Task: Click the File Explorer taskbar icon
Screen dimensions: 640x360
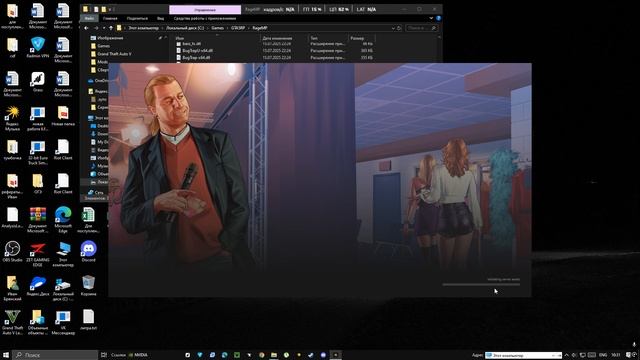Action: coord(274,355)
